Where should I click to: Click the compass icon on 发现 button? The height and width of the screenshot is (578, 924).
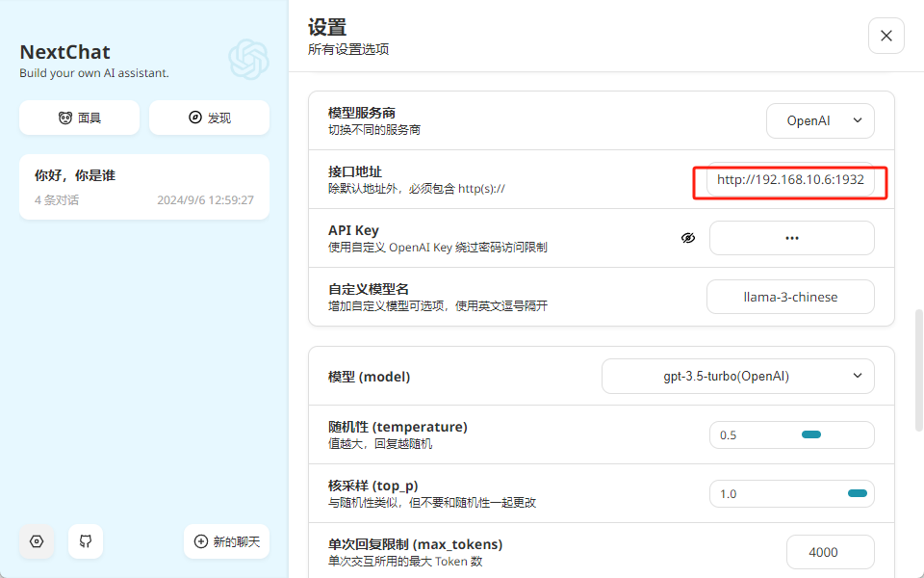(x=195, y=118)
